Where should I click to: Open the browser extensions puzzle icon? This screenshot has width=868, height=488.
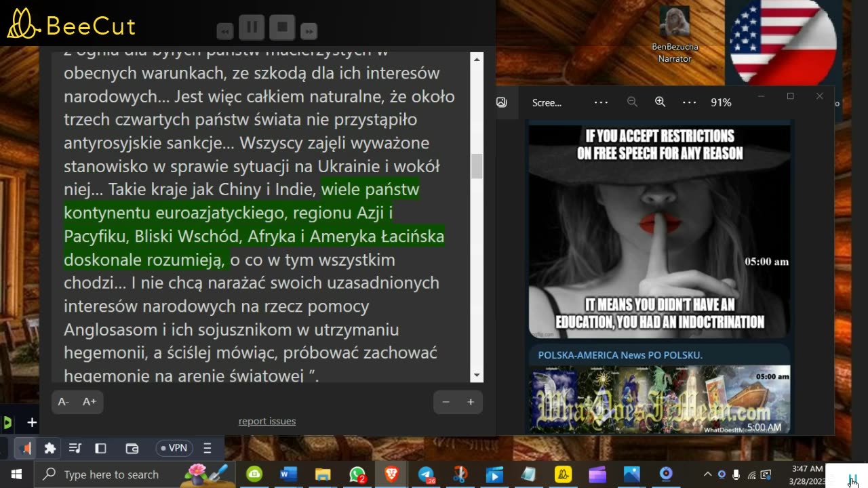pyautogui.click(x=50, y=448)
